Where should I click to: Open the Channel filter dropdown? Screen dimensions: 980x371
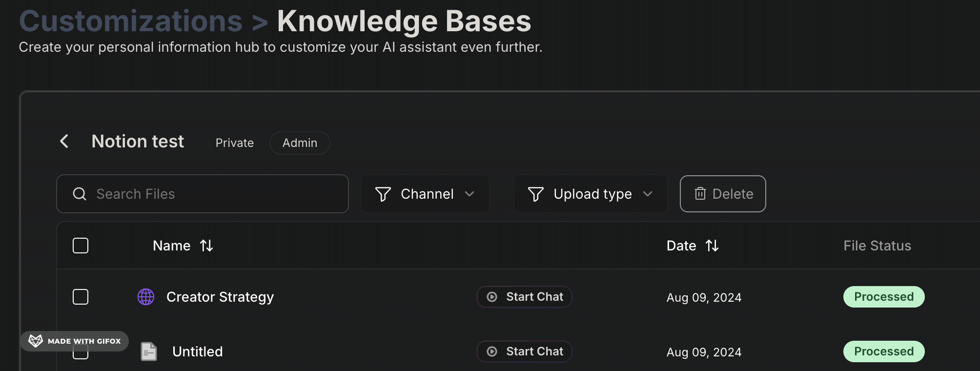[x=425, y=194]
